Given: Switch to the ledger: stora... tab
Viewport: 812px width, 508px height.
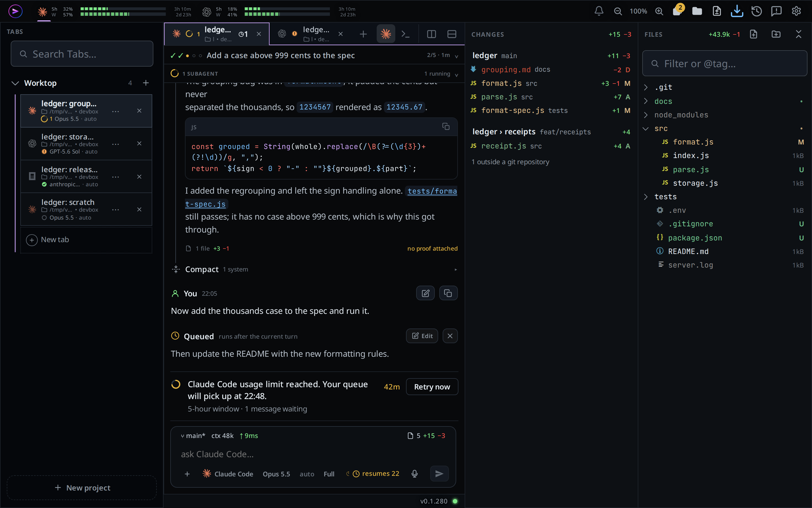Looking at the screenshot, I should 86,144.
